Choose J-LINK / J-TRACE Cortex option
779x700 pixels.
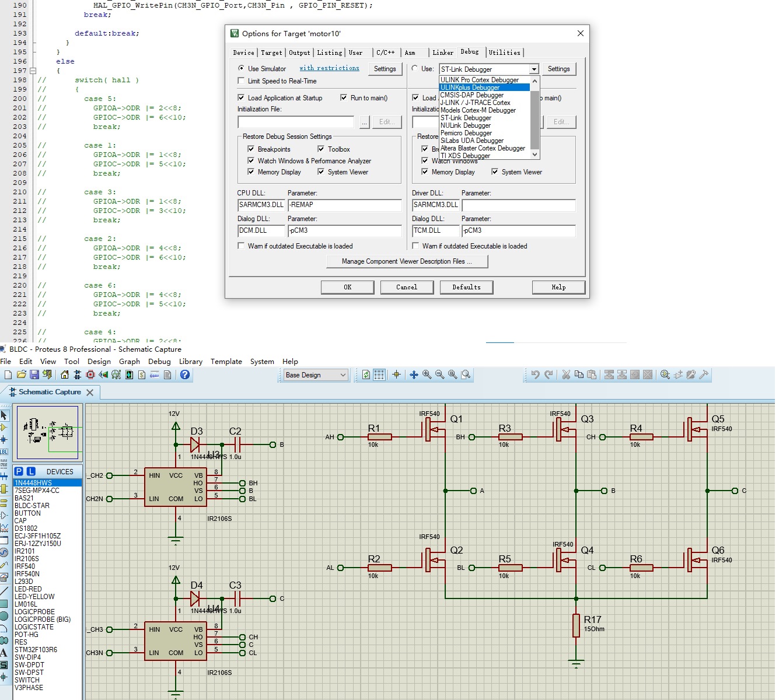484,103
